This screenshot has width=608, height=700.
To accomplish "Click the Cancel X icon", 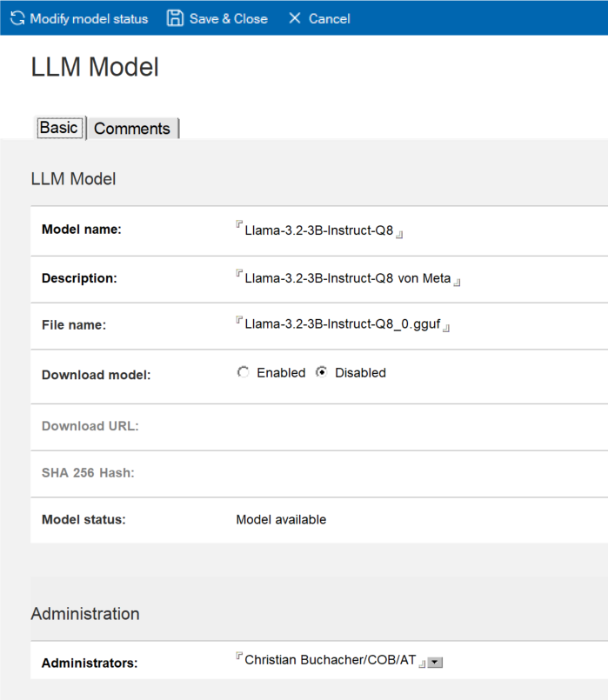I will tap(295, 18).
